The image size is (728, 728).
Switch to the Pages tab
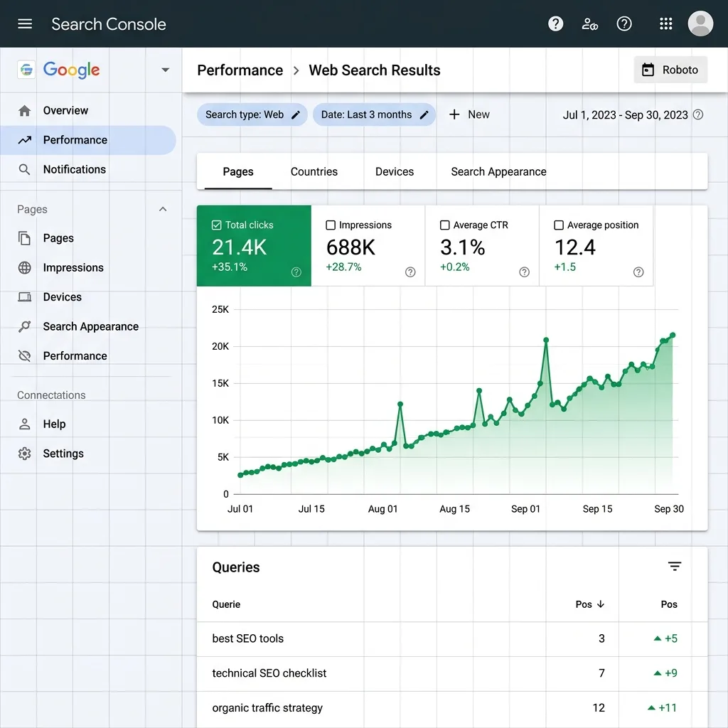238,172
